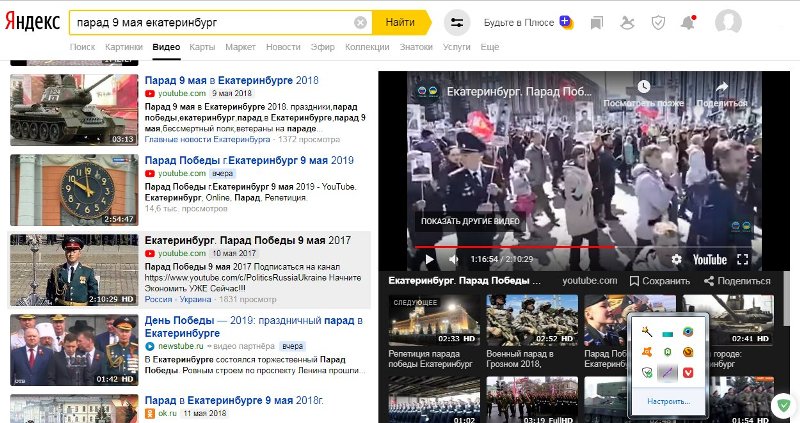Image resolution: width=800 pixels, height=423 pixels.
Task: Open День Победы — 2019 праздничный парад link
Action: [x=254, y=327]
